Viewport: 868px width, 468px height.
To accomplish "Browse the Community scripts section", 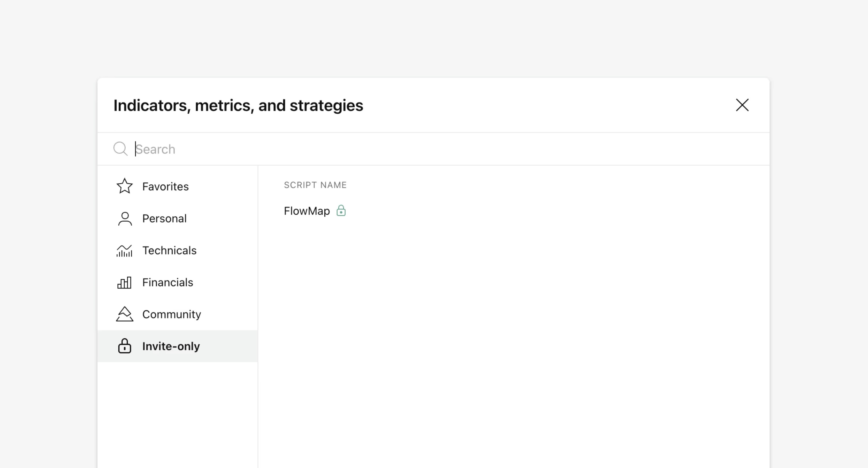I will (172, 314).
